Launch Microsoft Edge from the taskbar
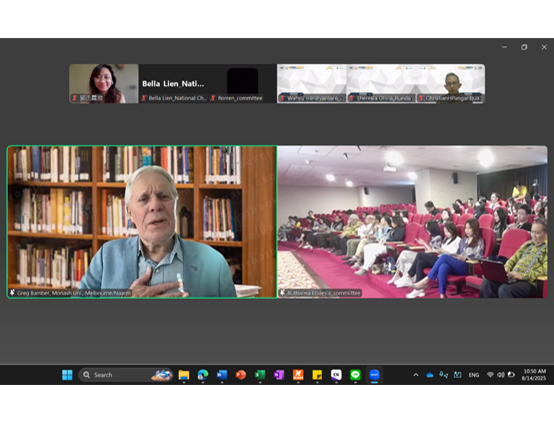 [x=203, y=375]
